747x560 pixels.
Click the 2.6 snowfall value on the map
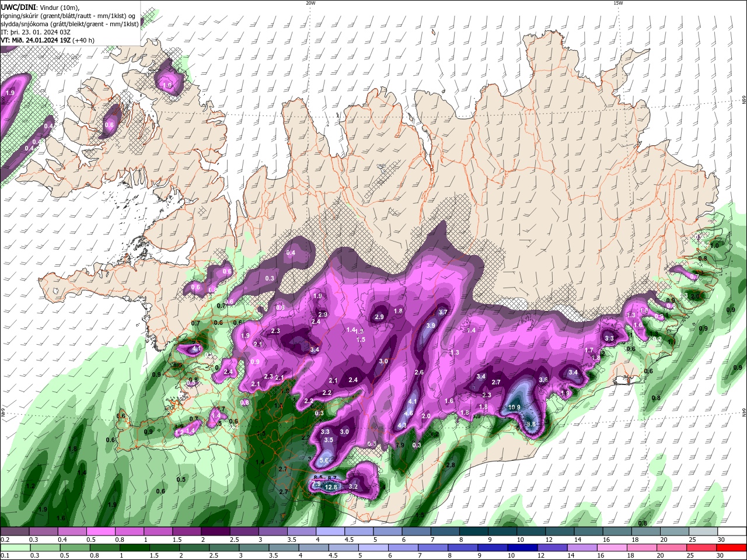tap(418, 372)
